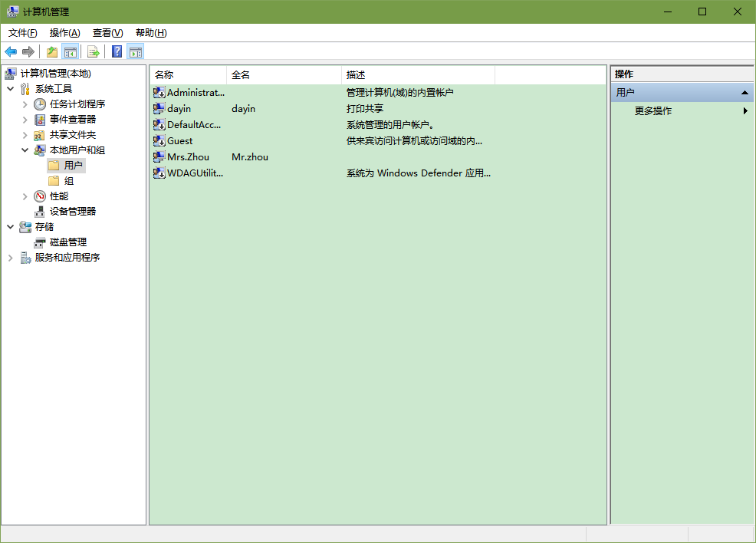
Task: Click the 存储 storage icon
Action: pyautogui.click(x=25, y=227)
